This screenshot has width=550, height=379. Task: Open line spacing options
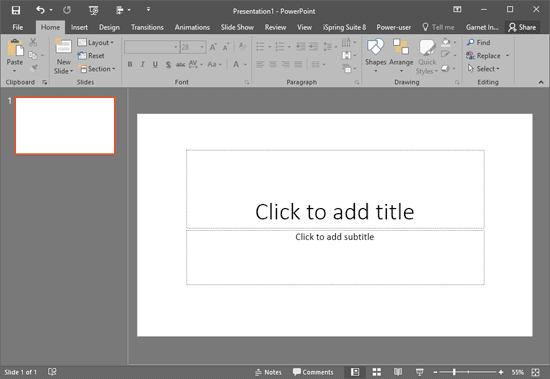coord(330,47)
